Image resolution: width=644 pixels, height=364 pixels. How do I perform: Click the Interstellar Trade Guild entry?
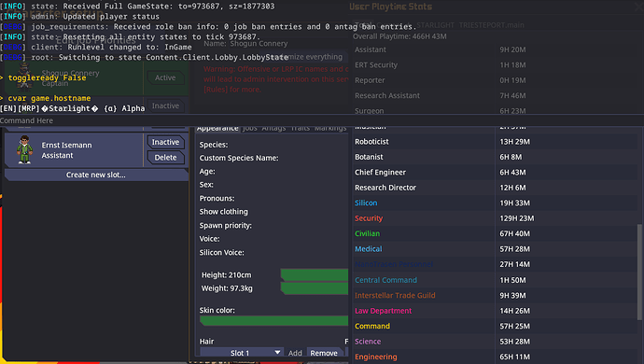[x=395, y=295]
